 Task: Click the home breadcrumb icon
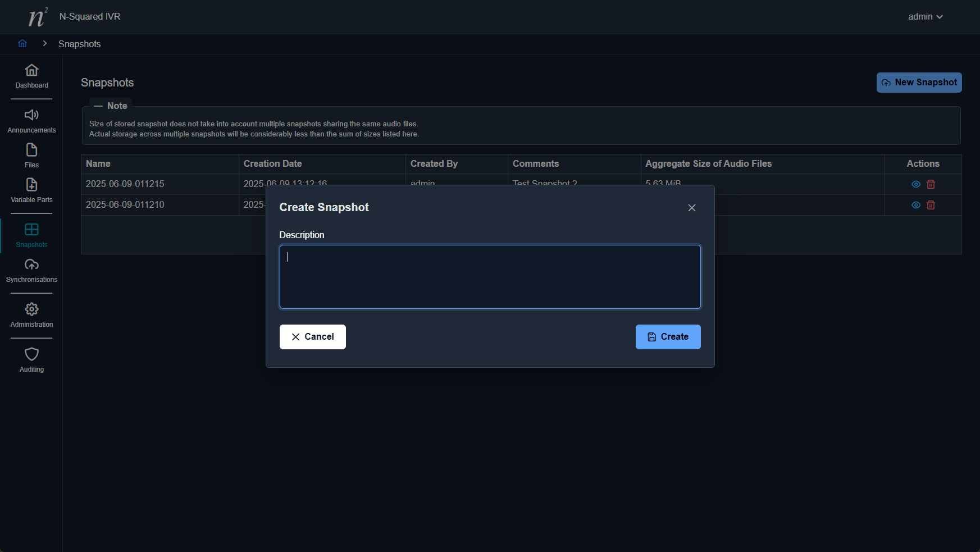(x=22, y=44)
